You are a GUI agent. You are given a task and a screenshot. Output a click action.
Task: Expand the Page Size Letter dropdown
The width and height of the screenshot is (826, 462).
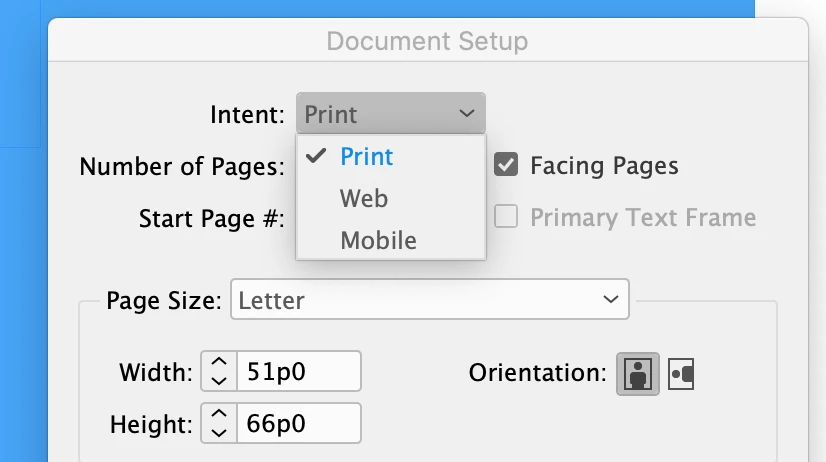click(429, 299)
